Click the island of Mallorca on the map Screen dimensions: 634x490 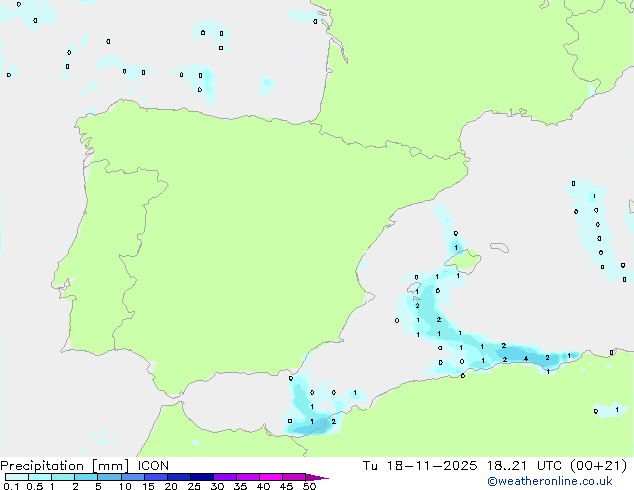[469, 264]
